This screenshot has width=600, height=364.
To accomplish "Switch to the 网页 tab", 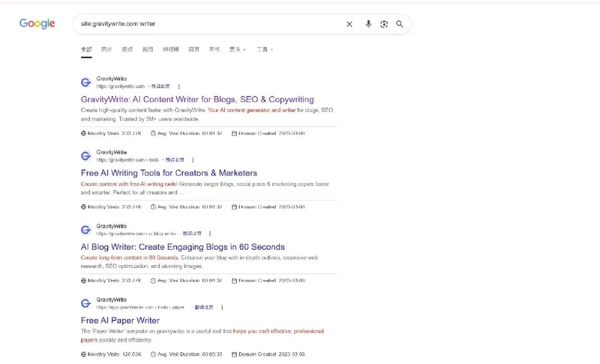I will tap(194, 49).
